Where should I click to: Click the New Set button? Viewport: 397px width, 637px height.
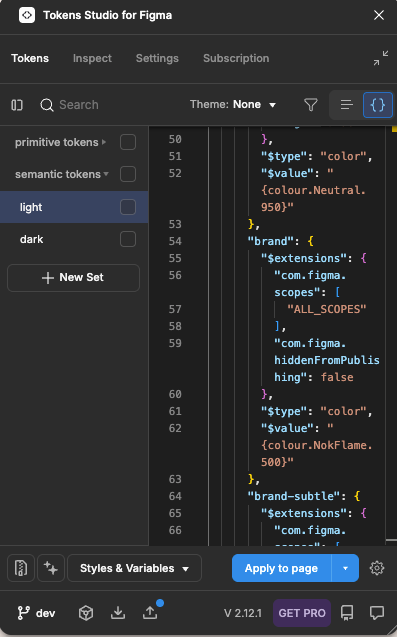pyautogui.click(x=74, y=277)
